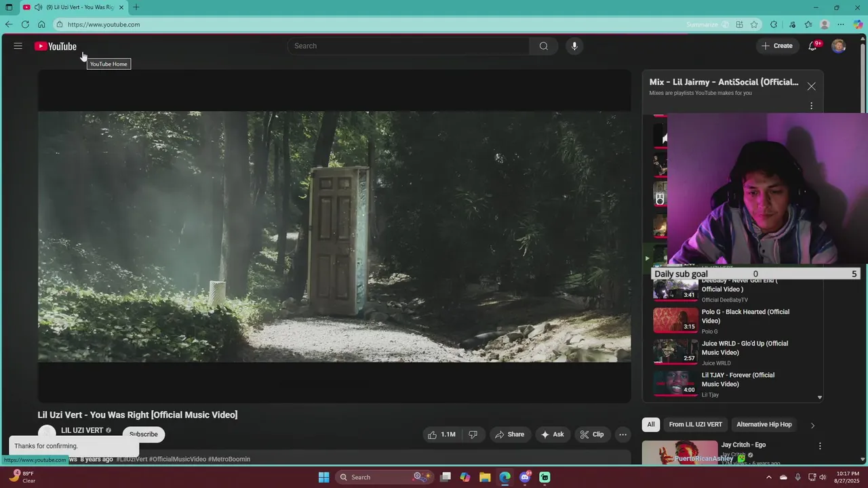Image resolution: width=868 pixels, height=488 pixels.
Task: Open the tab actions menu icon
Action: (9, 7)
